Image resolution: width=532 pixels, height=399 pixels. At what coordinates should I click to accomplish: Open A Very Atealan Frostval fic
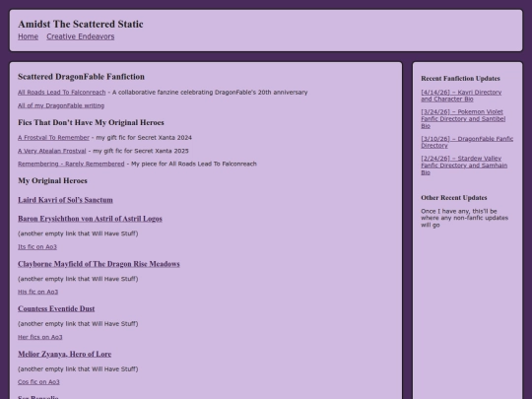(52, 151)
